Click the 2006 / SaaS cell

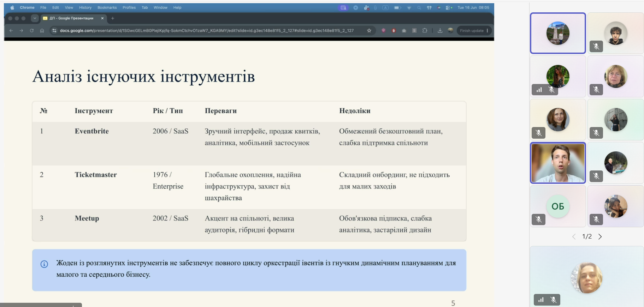pos(170,131)
